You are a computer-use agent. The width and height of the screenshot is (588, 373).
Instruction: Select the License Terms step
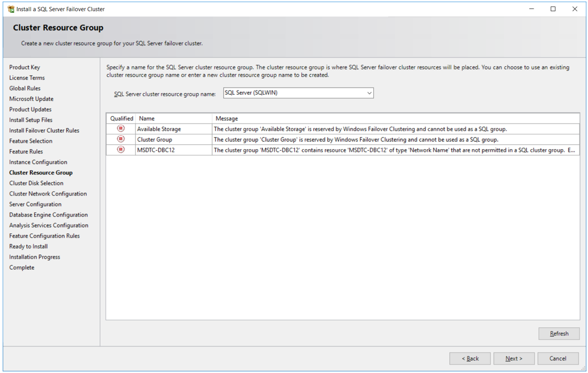(27, 78)
